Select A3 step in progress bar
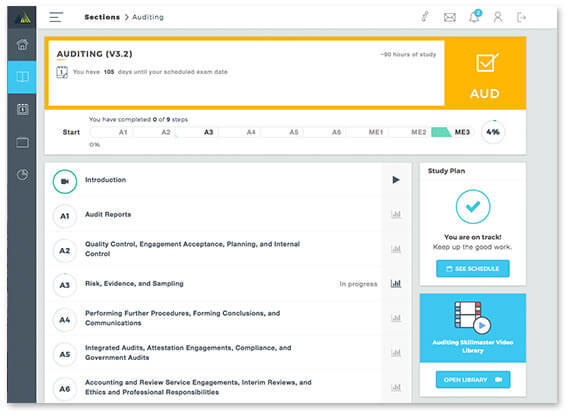 click(208, 132)
